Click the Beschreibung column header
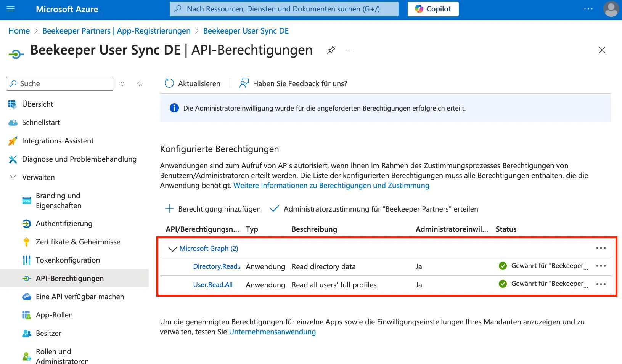 point(314,229)
